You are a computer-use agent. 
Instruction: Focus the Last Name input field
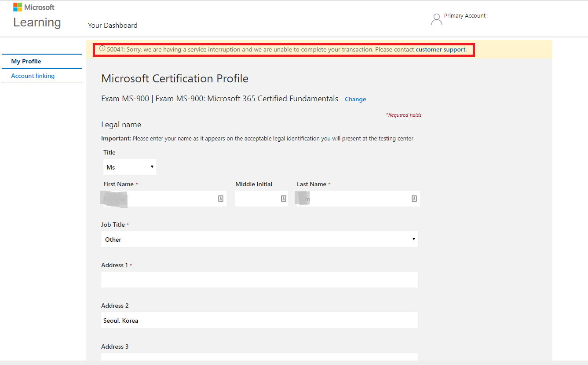point(358,199)
